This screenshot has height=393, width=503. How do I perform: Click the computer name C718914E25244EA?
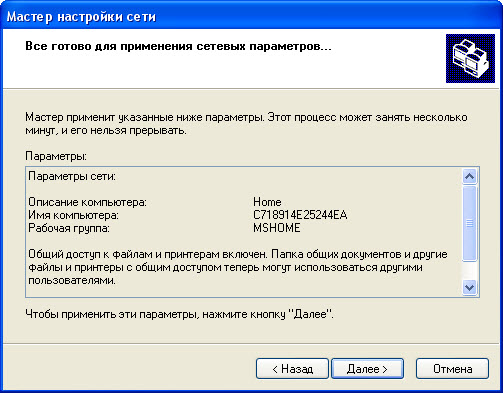(x=300, y=215)
